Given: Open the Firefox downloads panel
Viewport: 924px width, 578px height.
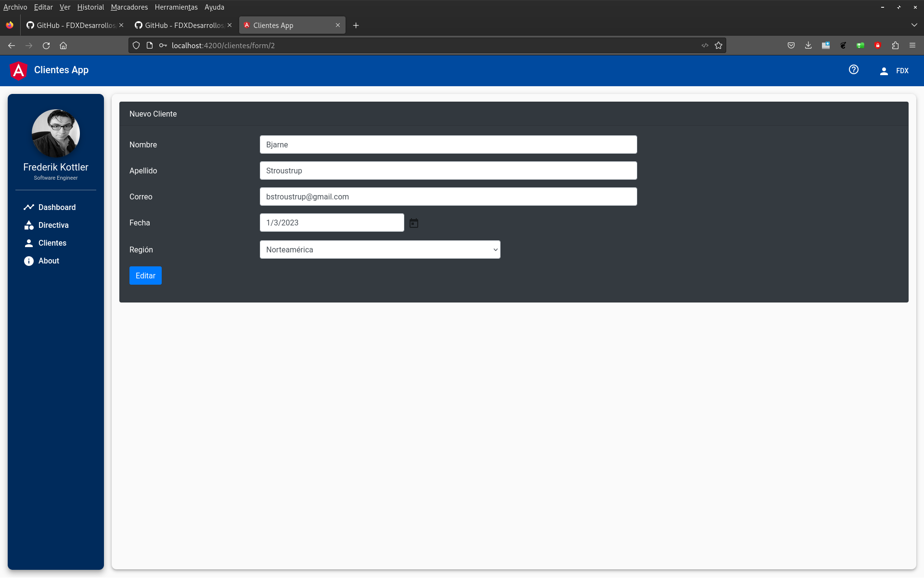Looking at the screenshot, I should [x=808, y=45].
